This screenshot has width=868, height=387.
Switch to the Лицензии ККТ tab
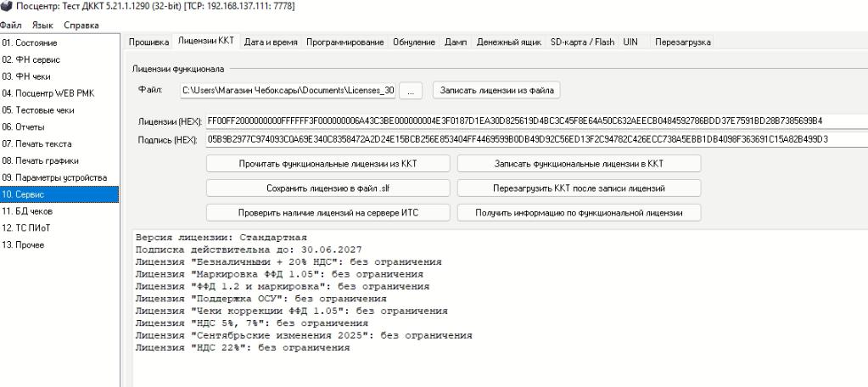coord(206,41)
